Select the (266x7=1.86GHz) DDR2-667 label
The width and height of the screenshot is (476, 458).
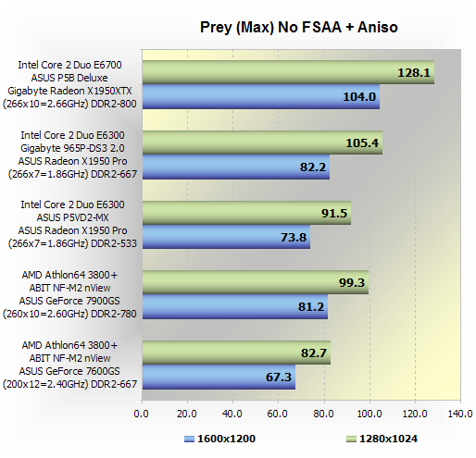click(72, 174)
